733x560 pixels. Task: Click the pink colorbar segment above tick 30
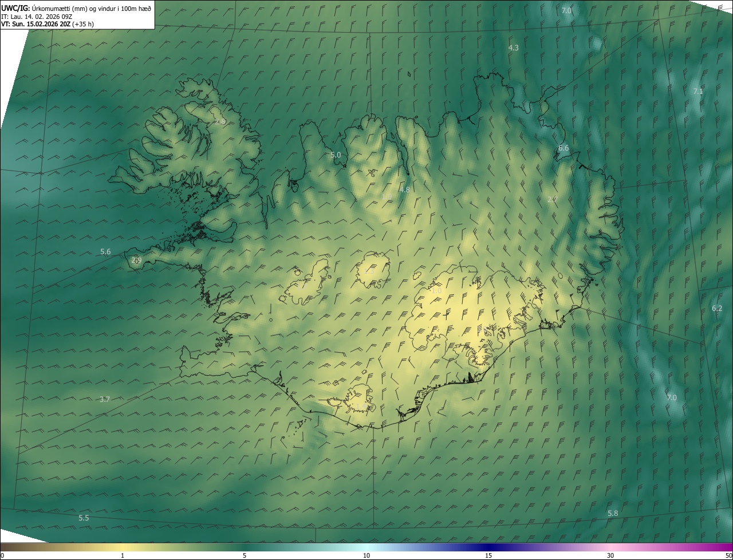[x=610, y=547]
